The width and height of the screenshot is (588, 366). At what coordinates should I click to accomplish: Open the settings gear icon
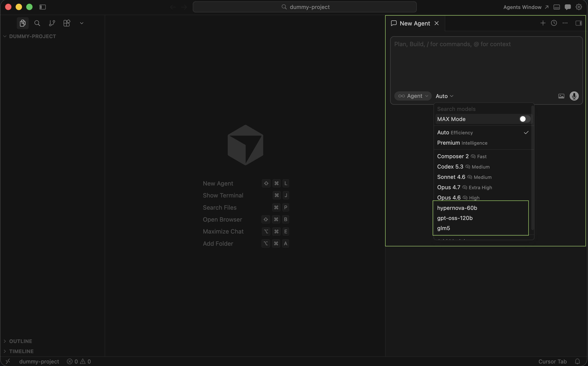pos(579,7)
